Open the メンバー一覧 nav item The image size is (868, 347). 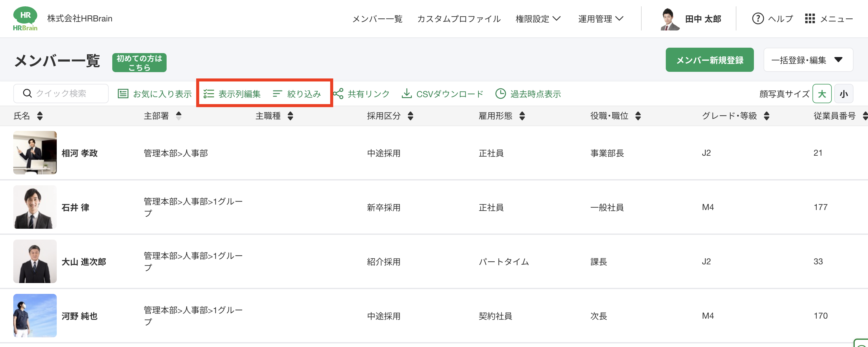[377, 19]
